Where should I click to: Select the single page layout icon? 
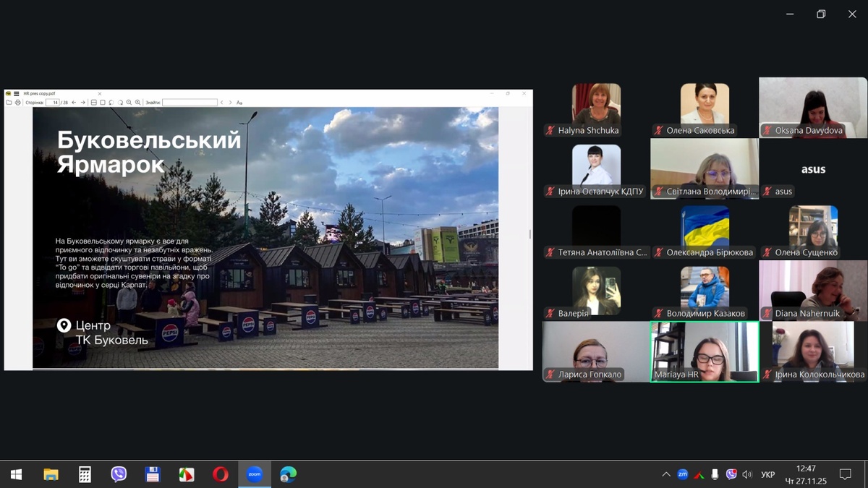tap(103, 103)
